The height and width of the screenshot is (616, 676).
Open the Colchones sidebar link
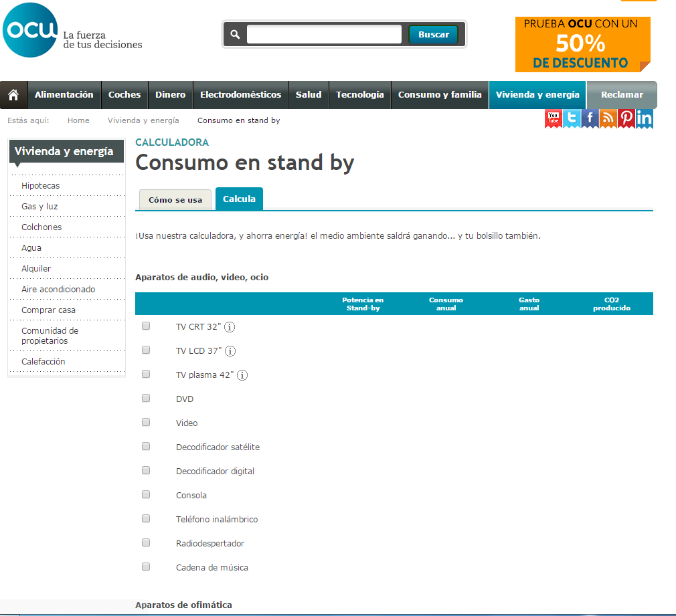click(41, 227)
